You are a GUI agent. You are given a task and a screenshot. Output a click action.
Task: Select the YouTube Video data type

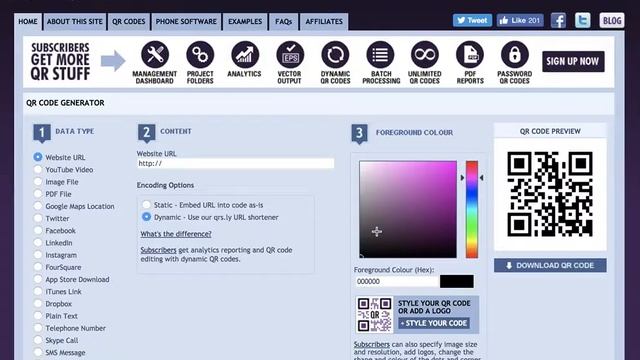point(38,169)
